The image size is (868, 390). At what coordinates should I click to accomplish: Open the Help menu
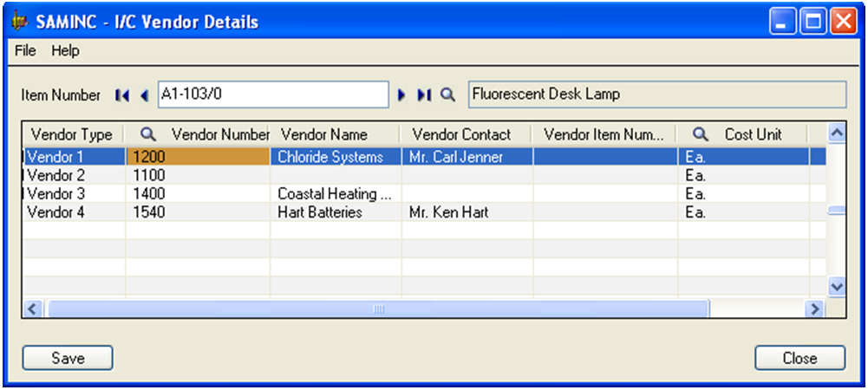pyautogui.click(x=65, y=51)
